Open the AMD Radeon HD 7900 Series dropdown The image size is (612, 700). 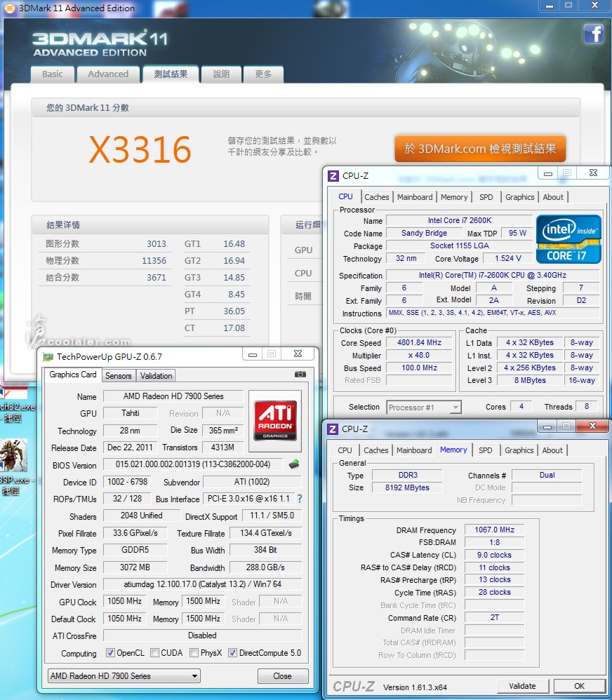(x=124, y=676)
